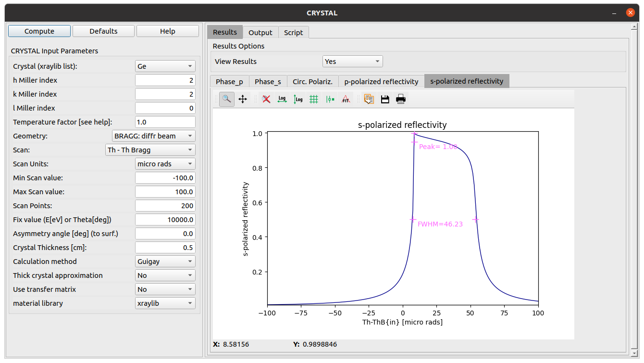This screenshot has width=644, height=363.
Task: Toggle Y axis log scale
Action: pos(298,99)
